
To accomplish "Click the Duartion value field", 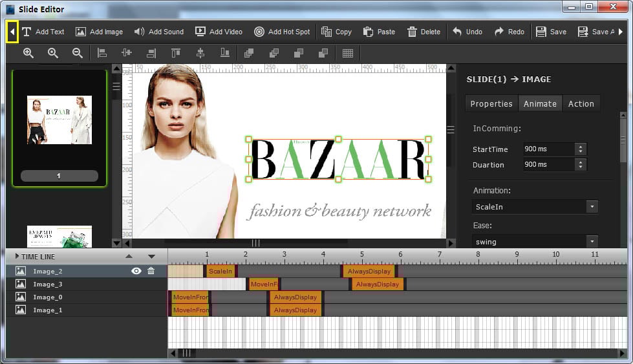I will pyautogui.click(x=549, y=165).
